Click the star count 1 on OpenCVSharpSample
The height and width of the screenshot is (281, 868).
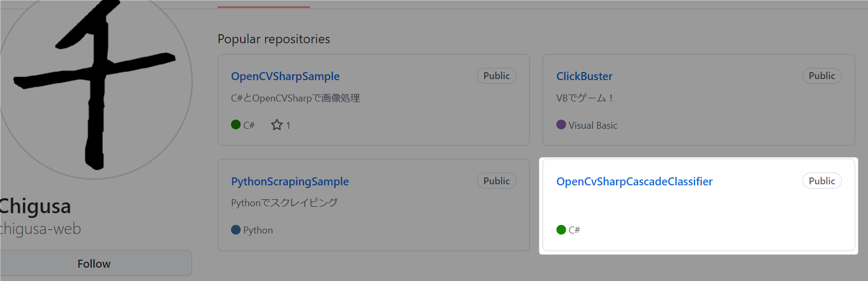pyautogui.click(x=288, y=126)
